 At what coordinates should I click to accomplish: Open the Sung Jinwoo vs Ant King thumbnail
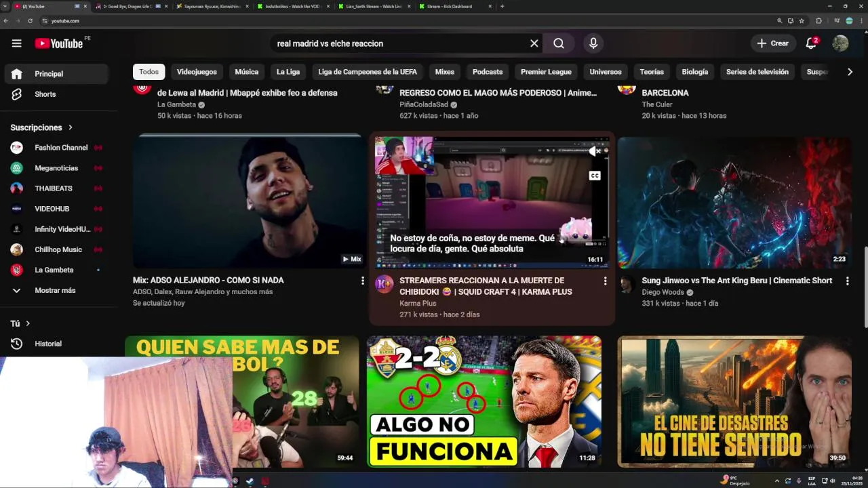[734, 201]
